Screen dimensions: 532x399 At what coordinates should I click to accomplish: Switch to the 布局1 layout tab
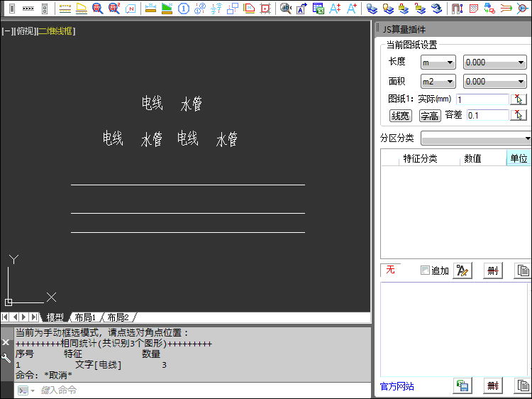pyautogui.click(x=85, y=317)
